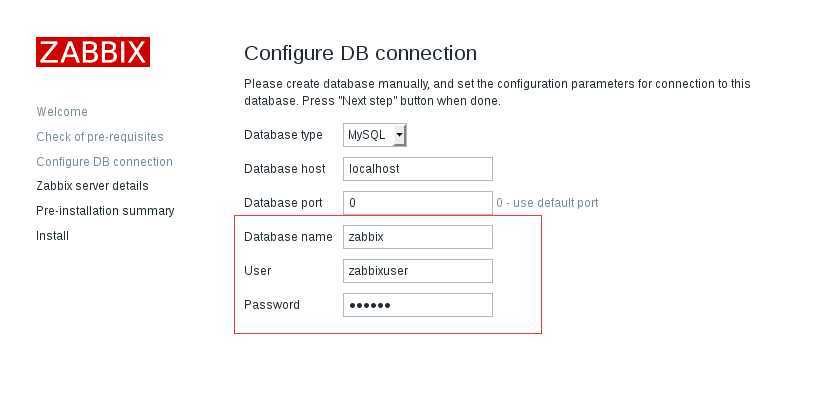Click the Database name label

(288, 237)
